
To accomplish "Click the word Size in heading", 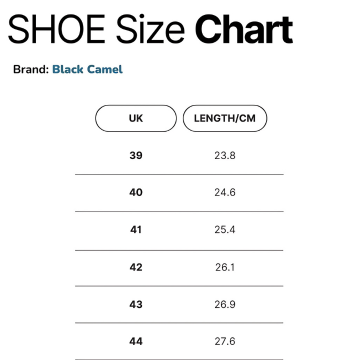I will coord(151,29).
